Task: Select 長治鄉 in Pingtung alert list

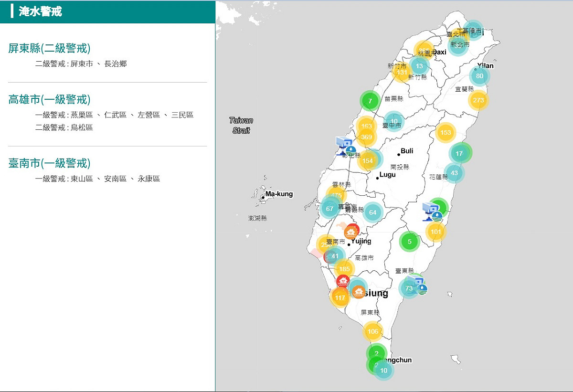Action: tap(116, 64)
